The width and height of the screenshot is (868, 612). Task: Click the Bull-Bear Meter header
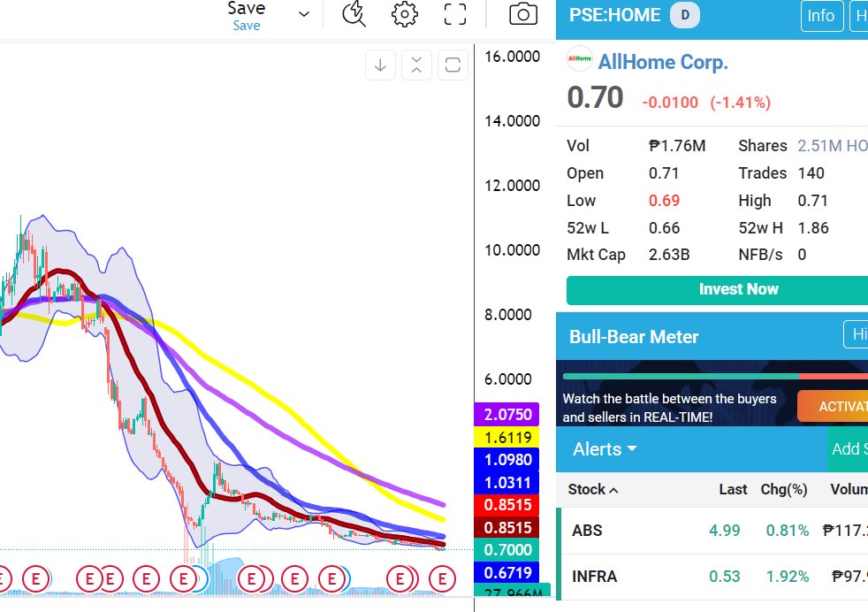point(634,337)
